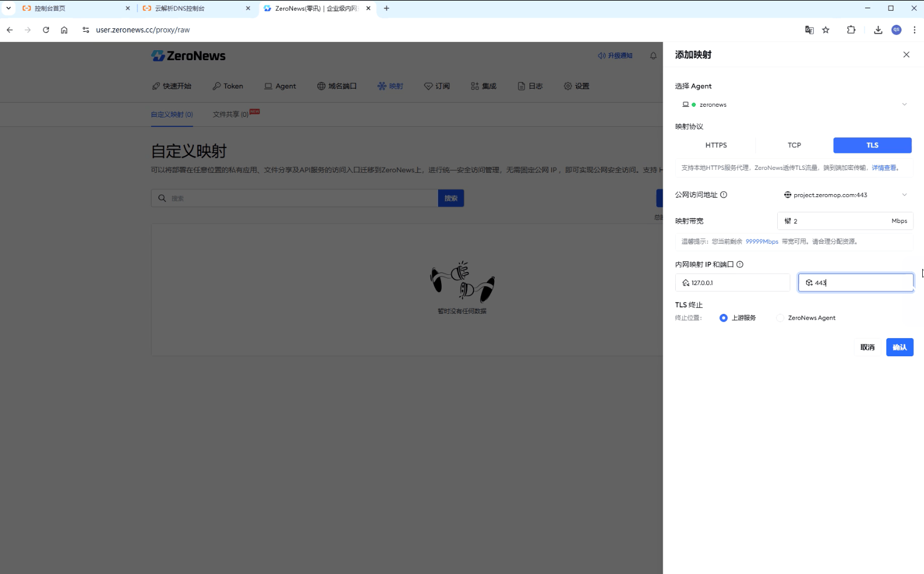Screen dimensions: 924x574
Task: Open the browser tab search chevron
Action: point(8,8)
